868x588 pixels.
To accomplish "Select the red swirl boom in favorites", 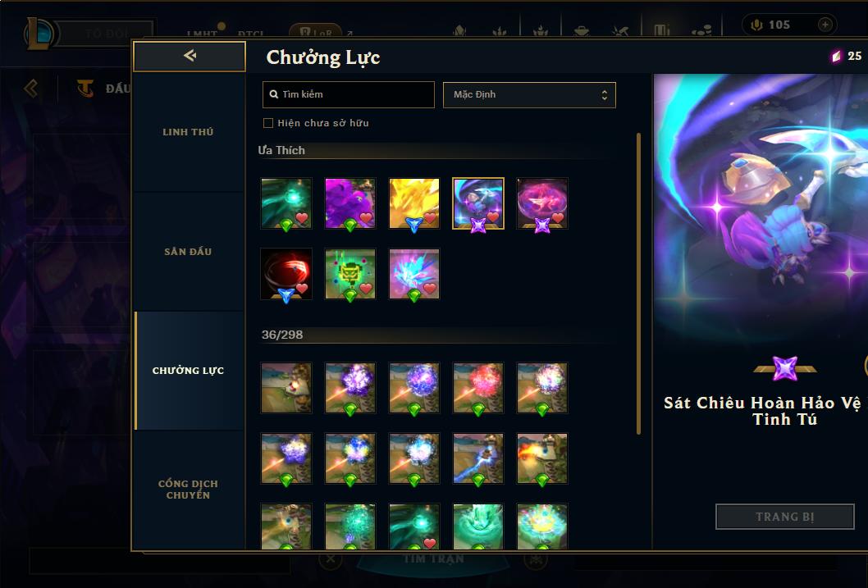I will point(286,274).
